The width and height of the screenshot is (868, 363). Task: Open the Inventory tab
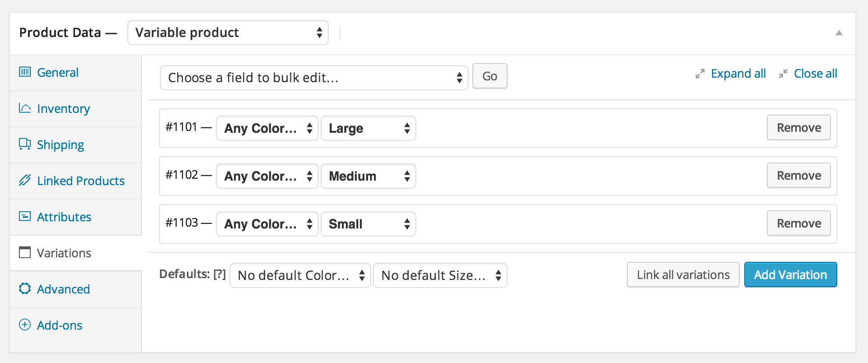point(63,109)
